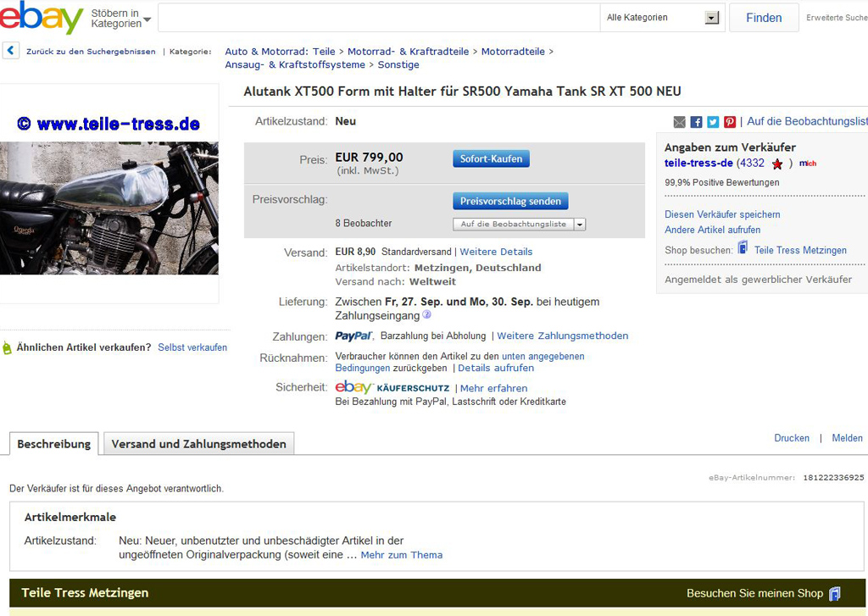Click the shop door icon beside Teile Tress Metzingen
868x616 pixels.
click(743, 248)
